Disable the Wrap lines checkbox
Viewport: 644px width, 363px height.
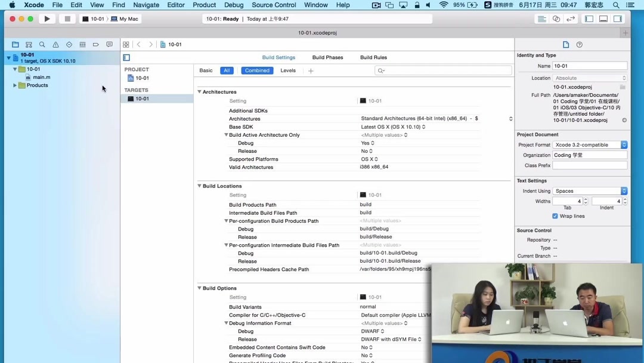tap(555, 216)
